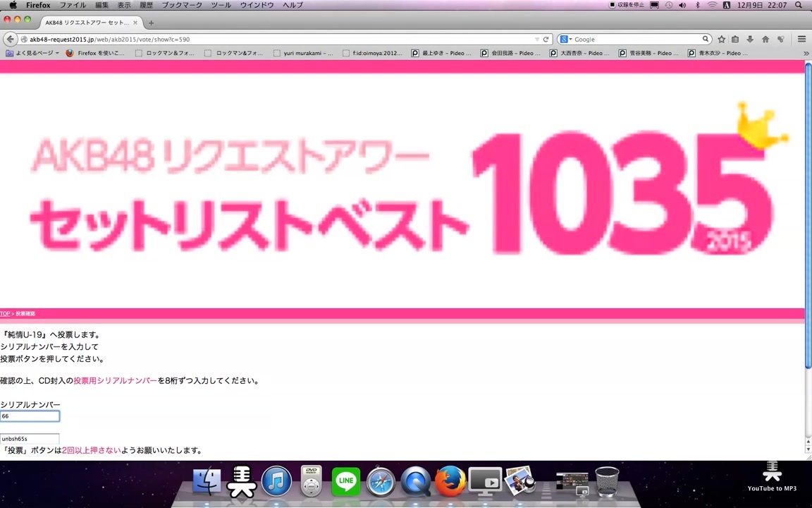Open the Wi-Fi status menu
Screen dimensions: 812x508
(x=713, y=5)
